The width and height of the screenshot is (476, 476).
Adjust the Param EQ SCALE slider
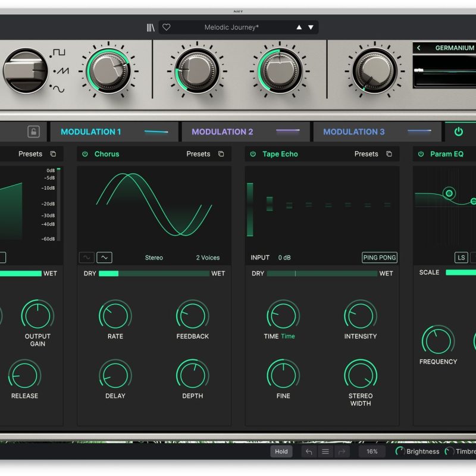click(x=461, y=273)
